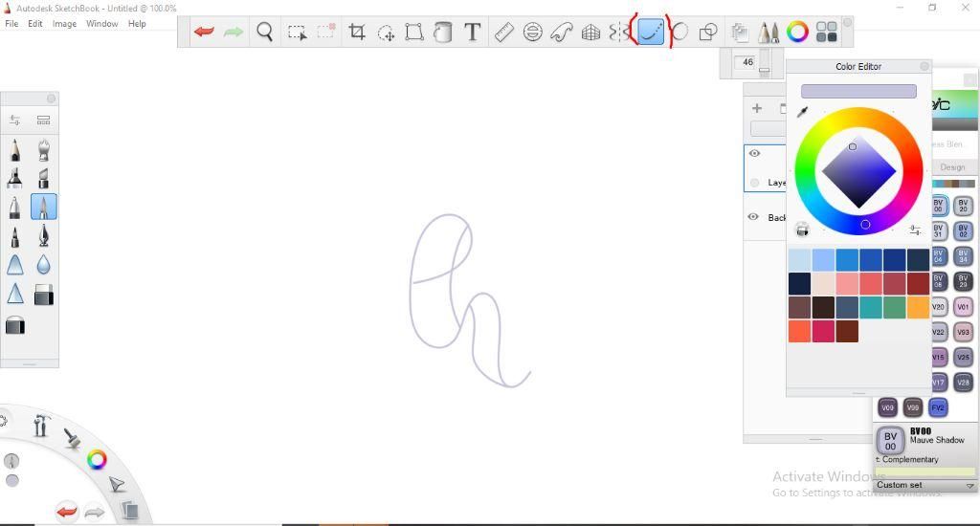The height and width of the screenshot is (526, 980).
Task: Open the Brush Library icon
Action: [43, 120]
